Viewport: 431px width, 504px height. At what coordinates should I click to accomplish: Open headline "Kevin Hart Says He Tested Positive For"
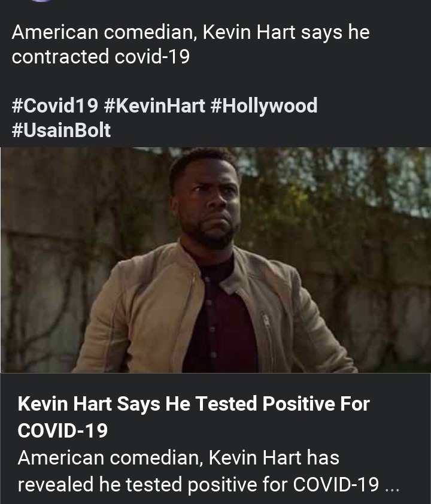(x=193, y=403)
